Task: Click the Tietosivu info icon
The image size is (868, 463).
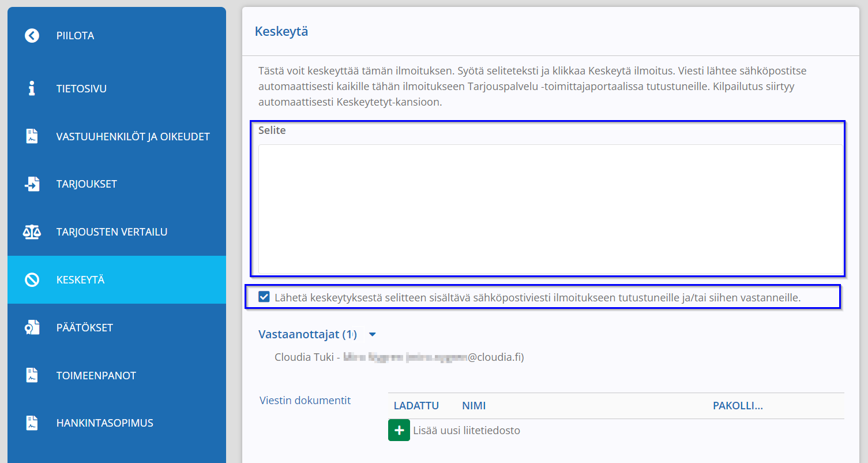Action: (32, 89)
